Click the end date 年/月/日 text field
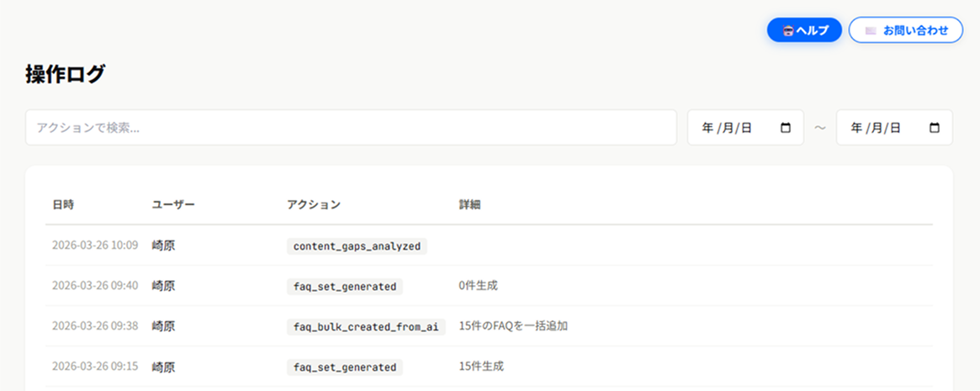980x391 pixels. coord(876,128)
